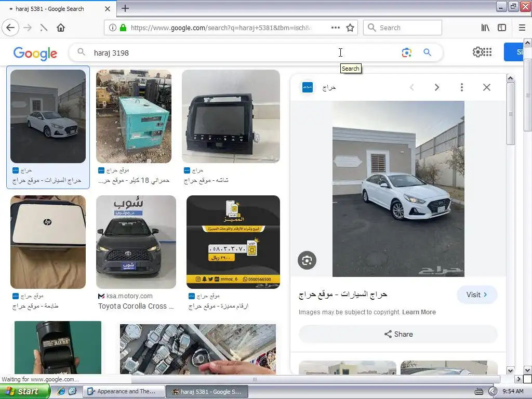Click the Toyota Corolla Cross title link
This screenshot has height=399, width=532.
point(136,306)
